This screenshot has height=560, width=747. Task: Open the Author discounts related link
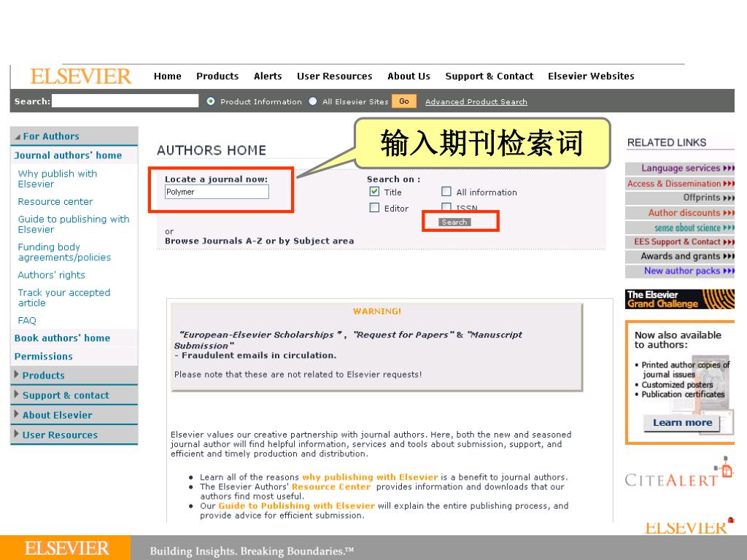[x=681, y=212]
